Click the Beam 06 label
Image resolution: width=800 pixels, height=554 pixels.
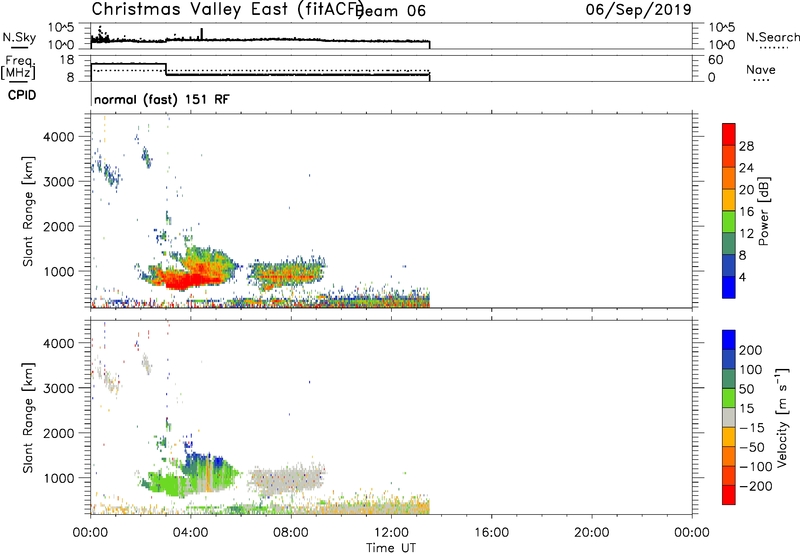coord(391,11)
